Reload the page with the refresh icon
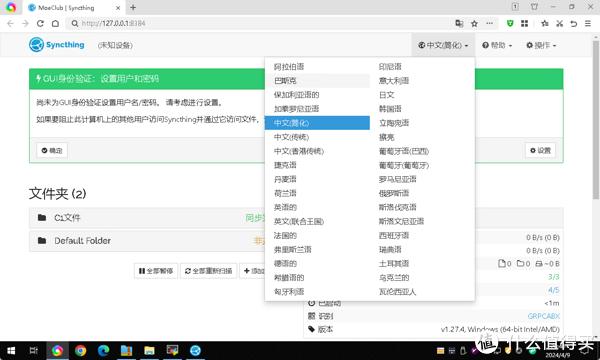 [x=40, y=23]
